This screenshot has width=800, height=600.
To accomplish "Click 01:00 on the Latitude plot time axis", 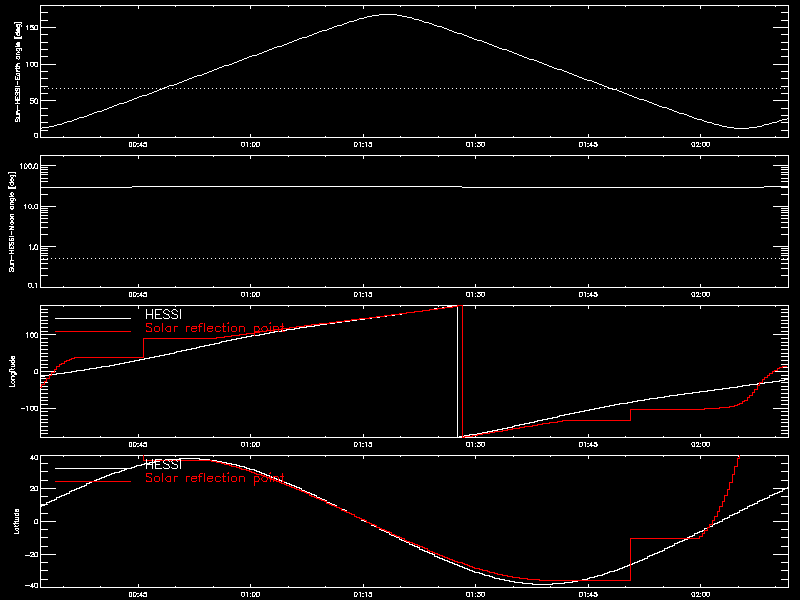I will pos(250,595).
